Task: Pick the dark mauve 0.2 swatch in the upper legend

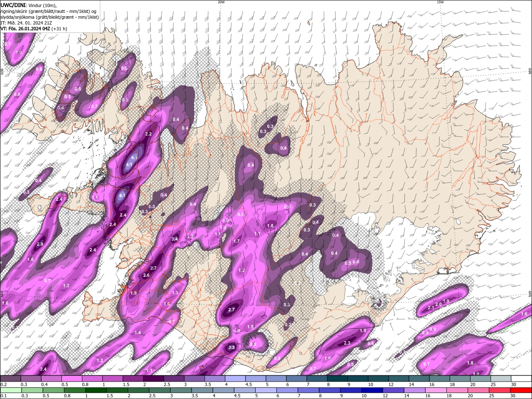Action: 11,379
